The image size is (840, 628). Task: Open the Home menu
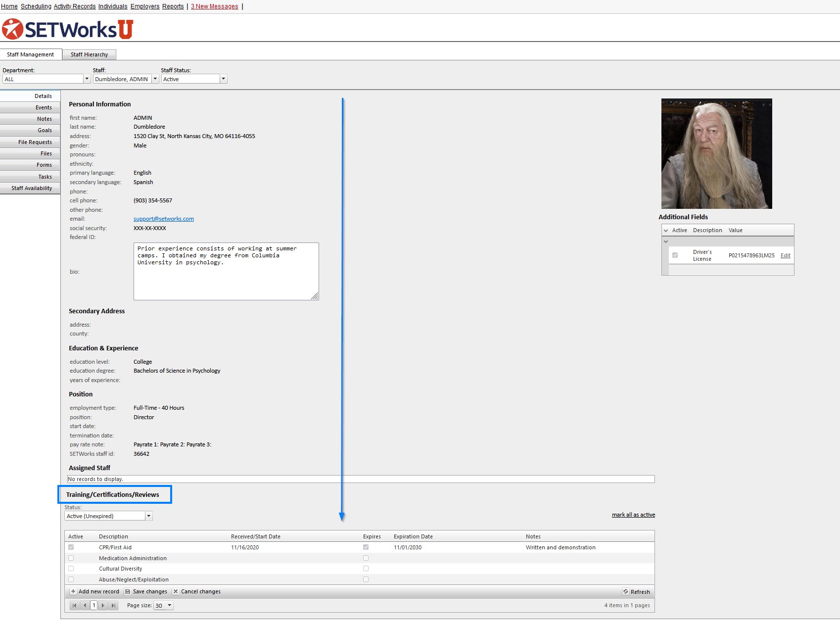pos(9,6)
